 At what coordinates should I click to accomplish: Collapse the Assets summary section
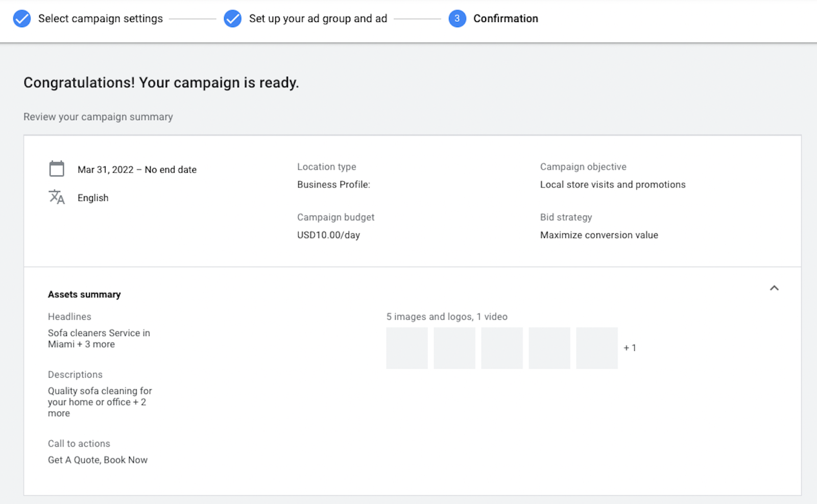tap(774, 288)
